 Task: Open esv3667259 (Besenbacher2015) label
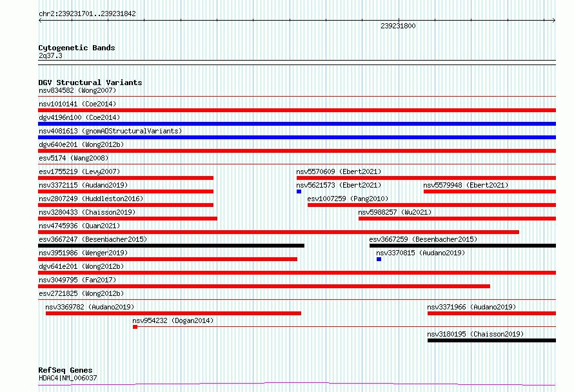(x=423, y=239)
